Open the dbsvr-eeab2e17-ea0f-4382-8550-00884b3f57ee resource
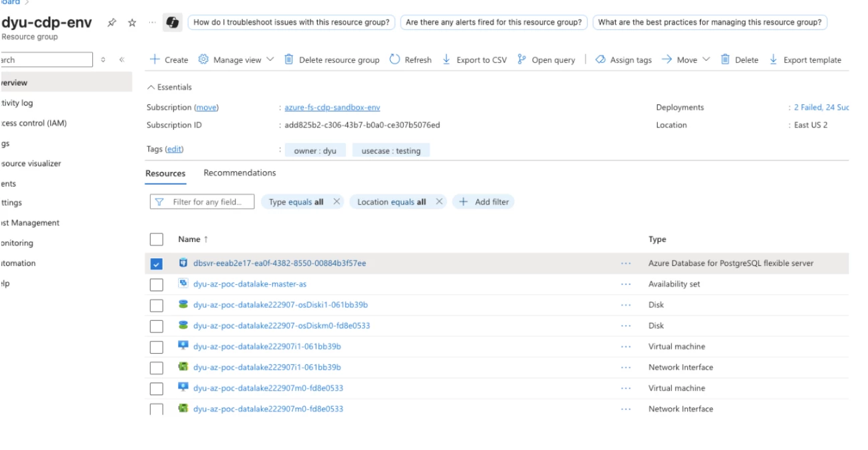The width and height of the screenshot is (868, 450). [x=280, y=263]
